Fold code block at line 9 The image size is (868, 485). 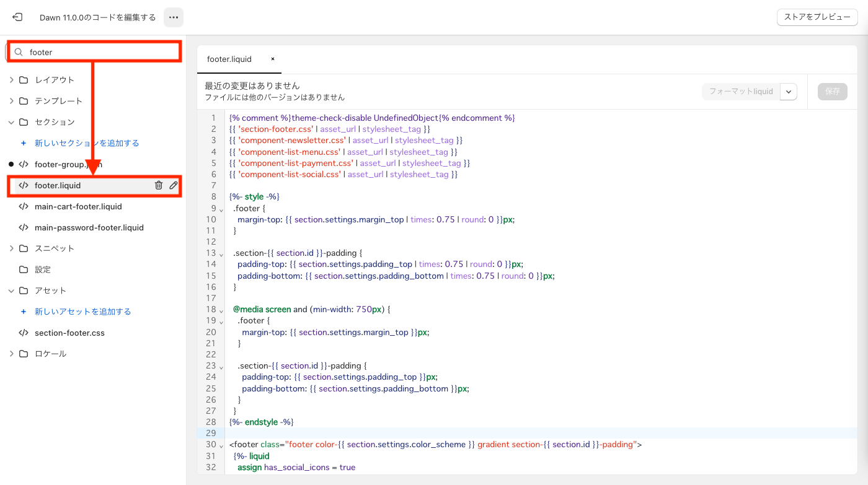(221, 209)
